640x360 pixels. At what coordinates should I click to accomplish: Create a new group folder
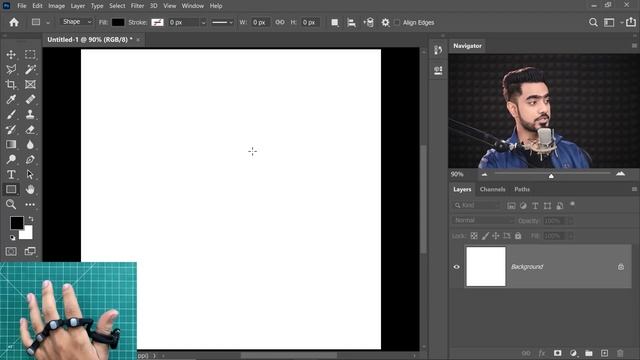point(589,353)
